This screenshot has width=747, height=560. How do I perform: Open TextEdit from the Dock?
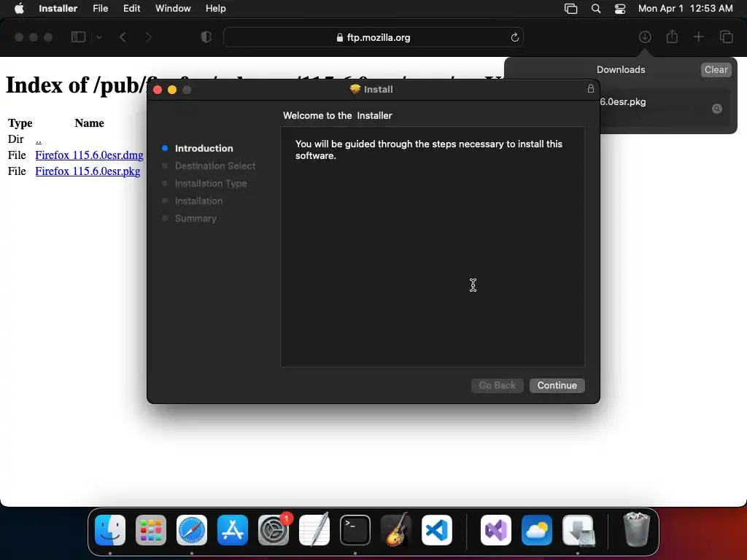pyautogui.click(x=314, y=530)
